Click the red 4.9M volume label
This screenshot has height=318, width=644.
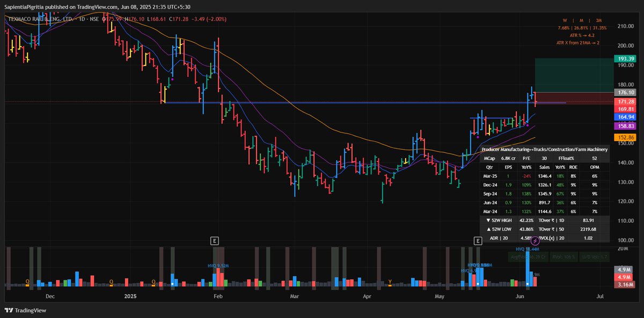click(x=624, y=277)
